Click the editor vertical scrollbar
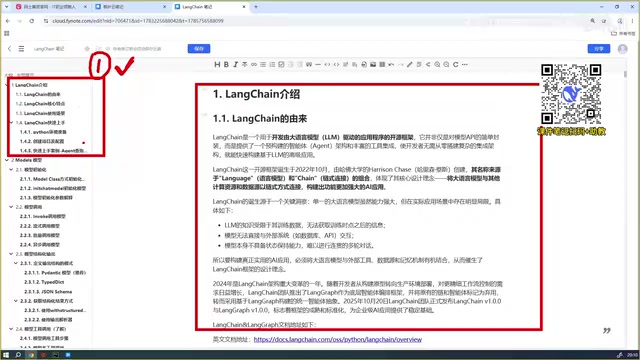This screenshot has height=360, width=640. pos(625,74)
